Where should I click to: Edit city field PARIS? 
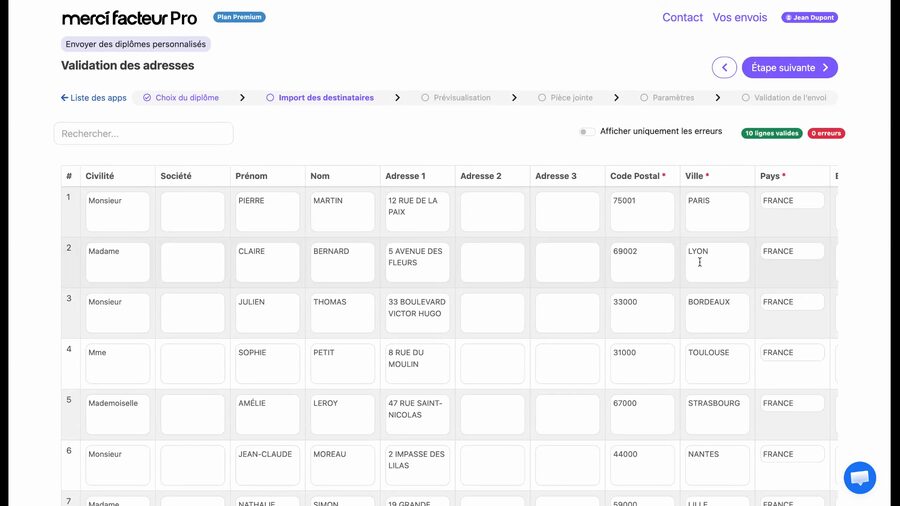[x=717, y=212]
